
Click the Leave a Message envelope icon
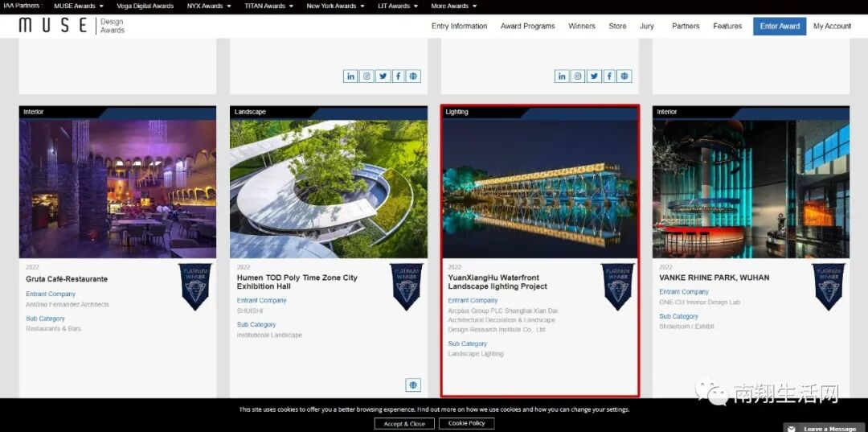792,429
